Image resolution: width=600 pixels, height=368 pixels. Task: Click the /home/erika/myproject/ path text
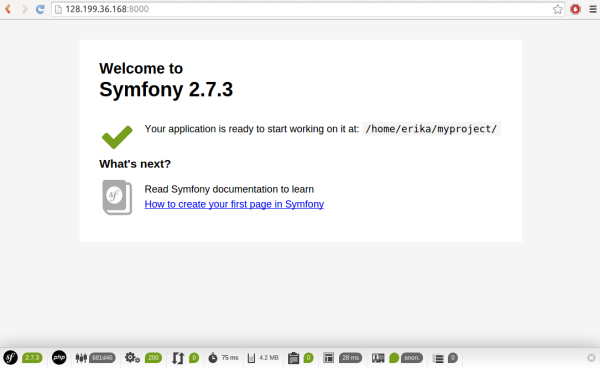pos(431,129)
